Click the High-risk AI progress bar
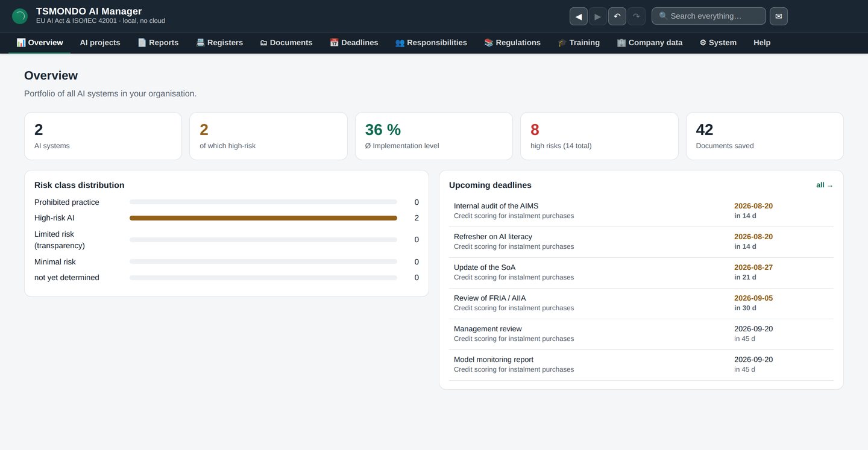This screenshot has height=450, width=868. [263, 218]
